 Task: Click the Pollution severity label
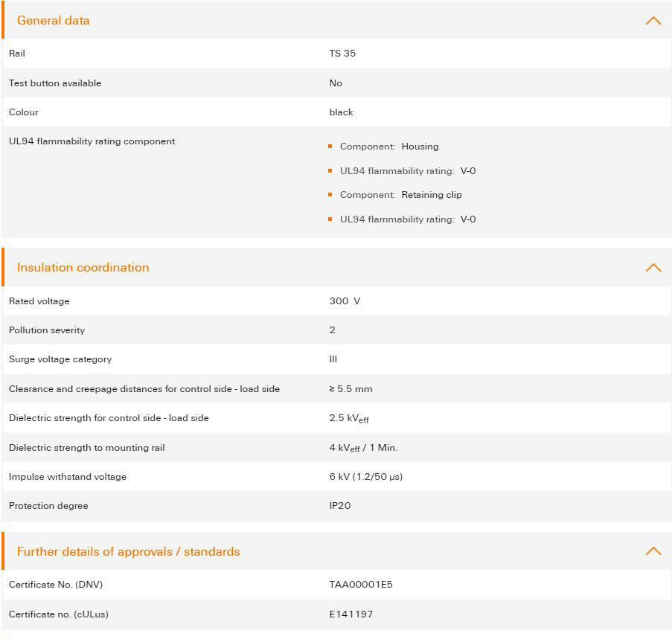click(47, 330)
